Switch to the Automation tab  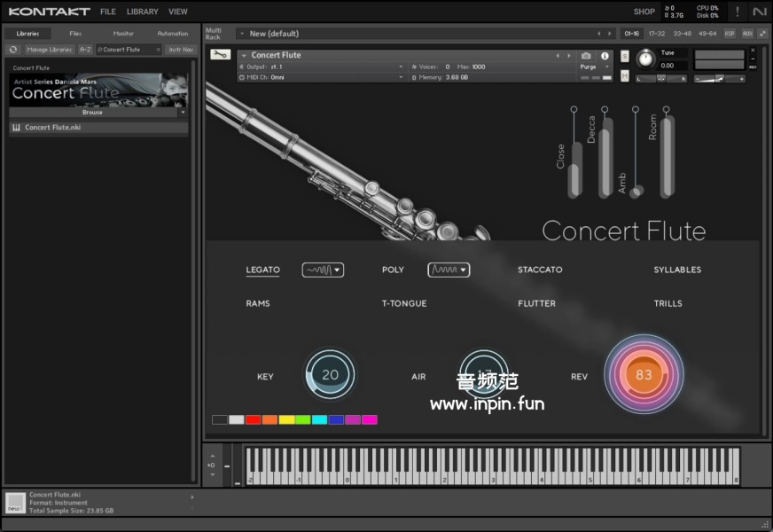tap(173, 34)
